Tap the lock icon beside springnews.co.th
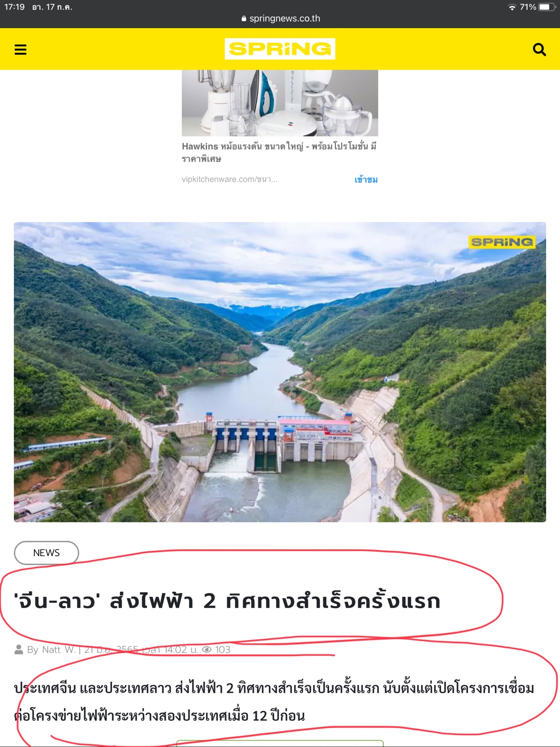 (244, 18)
